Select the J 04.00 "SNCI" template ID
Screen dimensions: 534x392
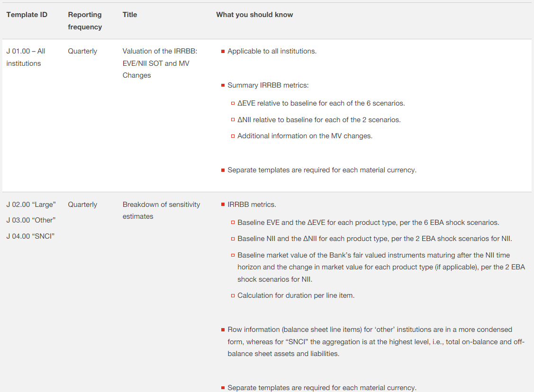tap(31, 236)
